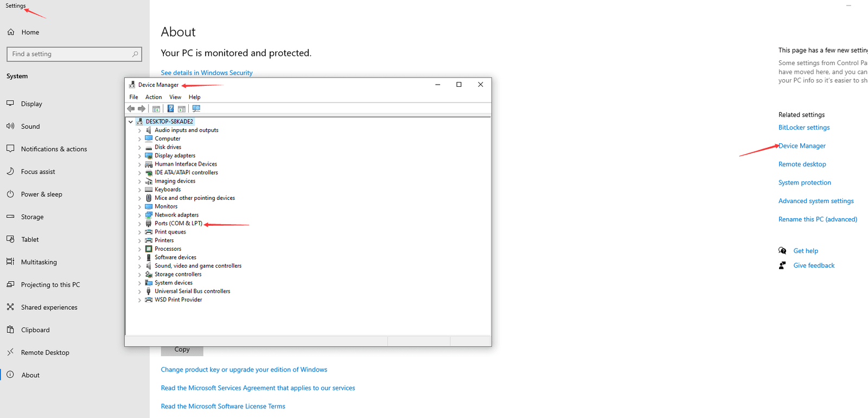Select the Computer category monitor icon

[149, 138]
